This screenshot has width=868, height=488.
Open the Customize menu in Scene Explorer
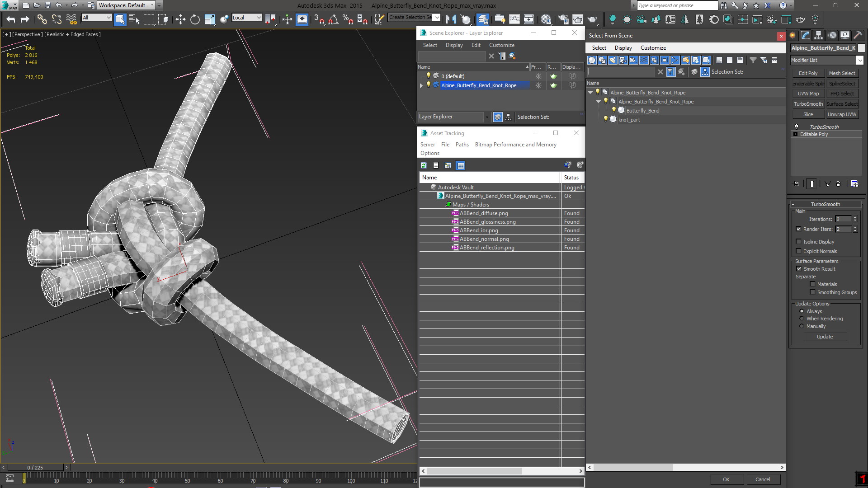[501, 45]
